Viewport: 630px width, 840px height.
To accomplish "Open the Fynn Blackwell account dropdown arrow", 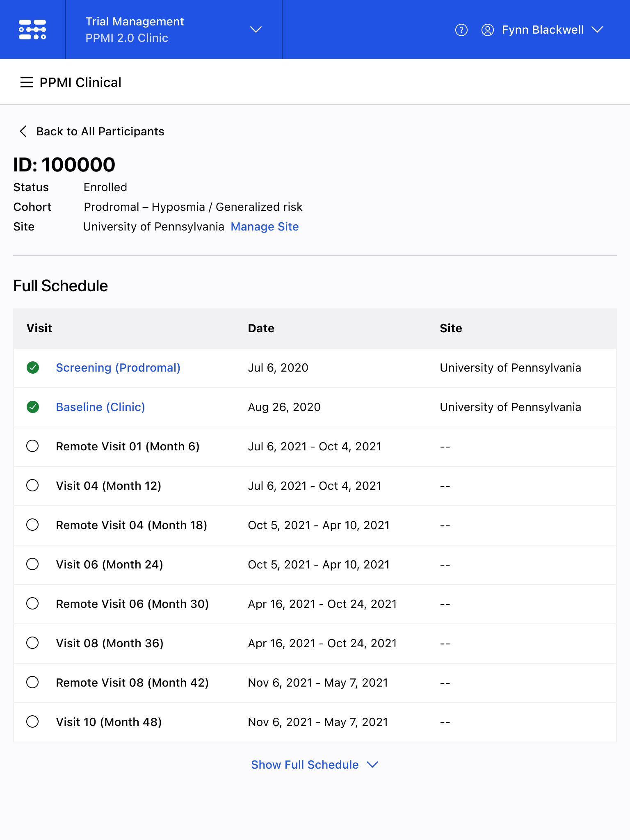I will pyautogui.click(x=597, y=30).
